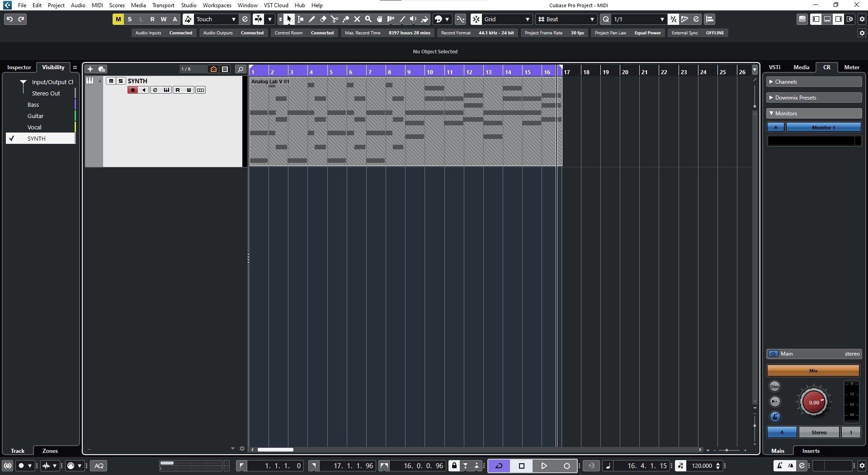Select the Comp tool
Image resolution: width=868 pixels, height=475 pixels.
(391, 19)
